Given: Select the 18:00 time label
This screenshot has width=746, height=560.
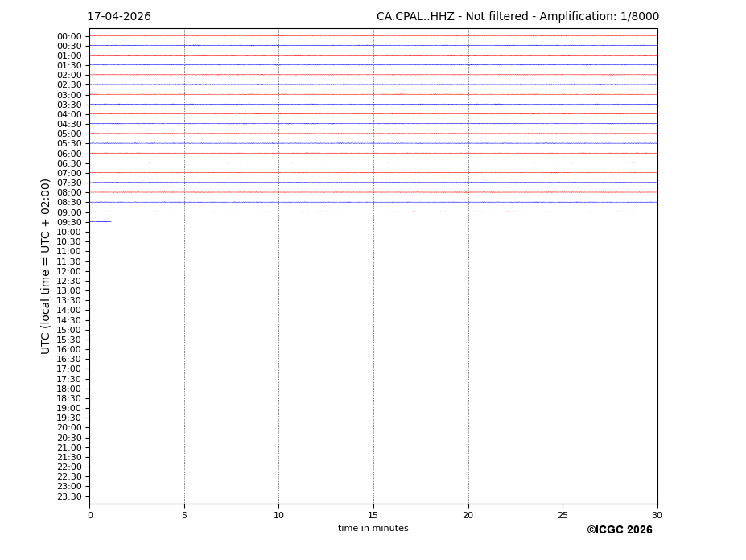Looking at the screenshot, I should tap(69, 389).
